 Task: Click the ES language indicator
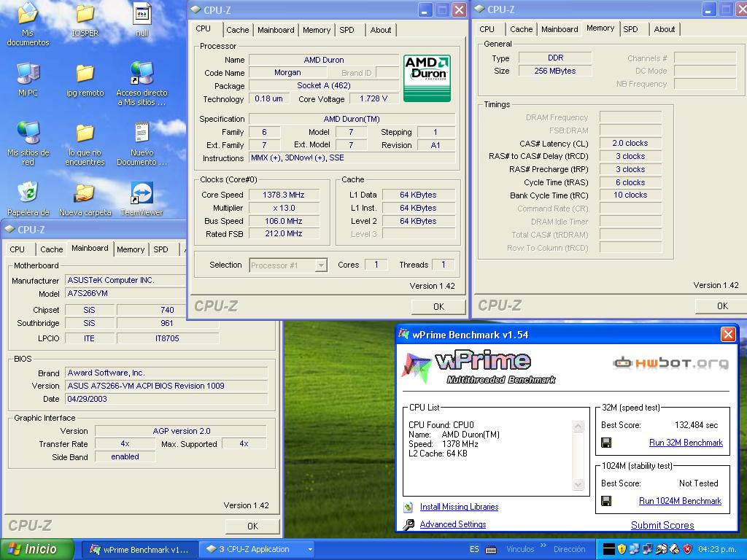tap(474, 550)
